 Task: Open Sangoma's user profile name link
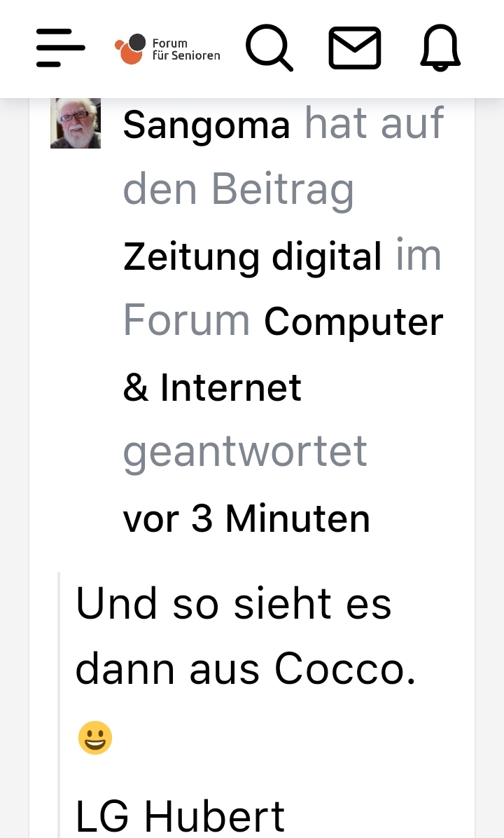pyautogui.click(x=206, y=126)
